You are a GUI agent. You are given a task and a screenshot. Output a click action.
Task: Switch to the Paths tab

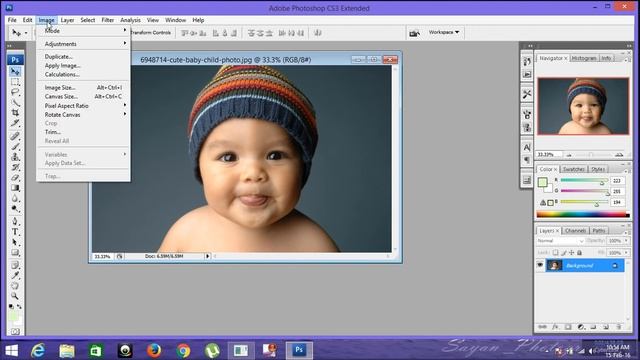(x=599, y=231)
